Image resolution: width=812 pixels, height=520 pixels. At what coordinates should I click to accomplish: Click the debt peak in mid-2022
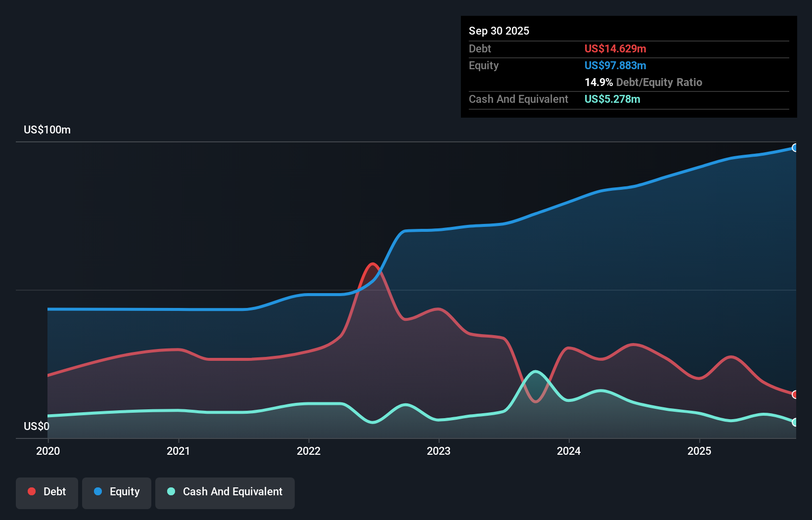[372, 264]
